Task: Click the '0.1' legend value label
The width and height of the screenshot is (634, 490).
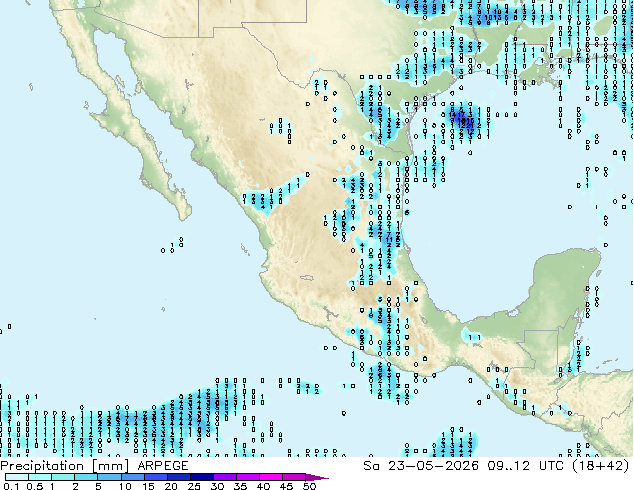Action: [12, 486]
